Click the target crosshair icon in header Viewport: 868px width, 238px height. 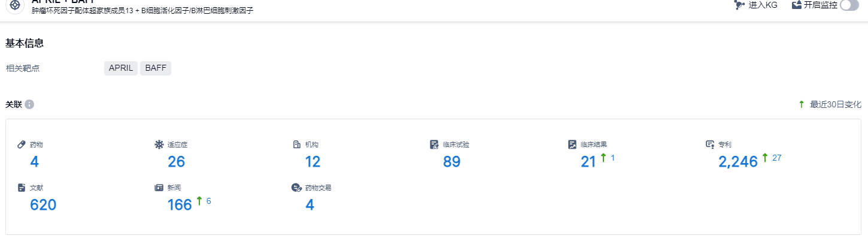tap(15, 5)
